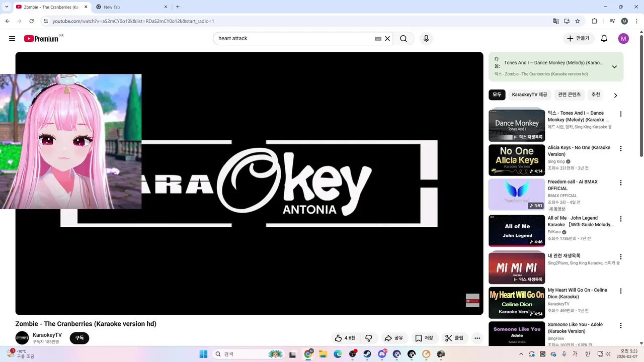Close the Zombie - The Cranberries tab
The width and height of the screenshot is (644, 362).
tap(86, 7)
